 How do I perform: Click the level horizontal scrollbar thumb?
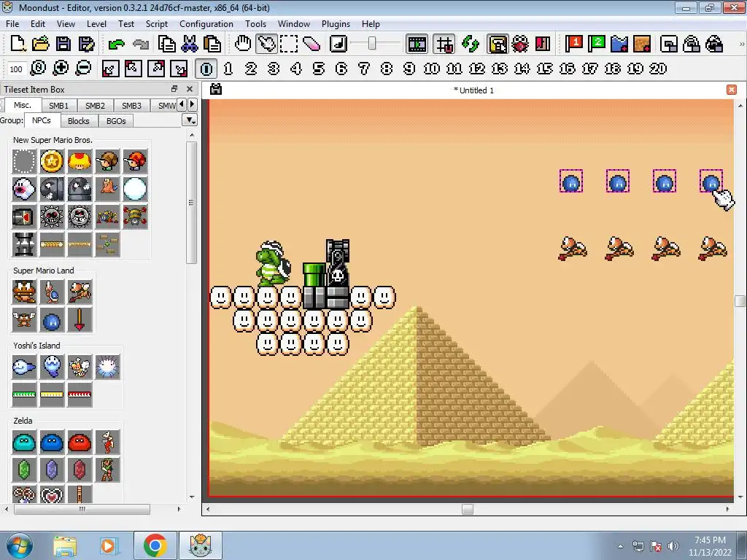(468, 509)
